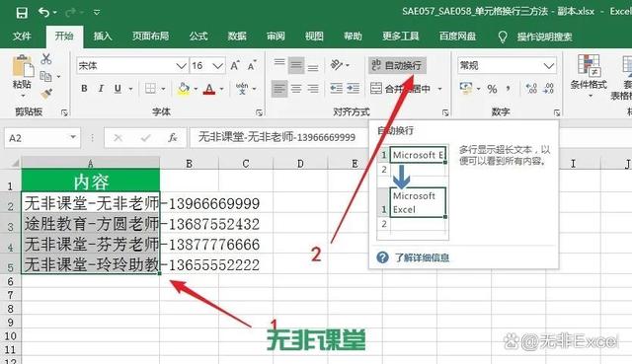Click the Borders icon
Image resolution: width=632 pixels, height=364 pixels.
(150, 88)
